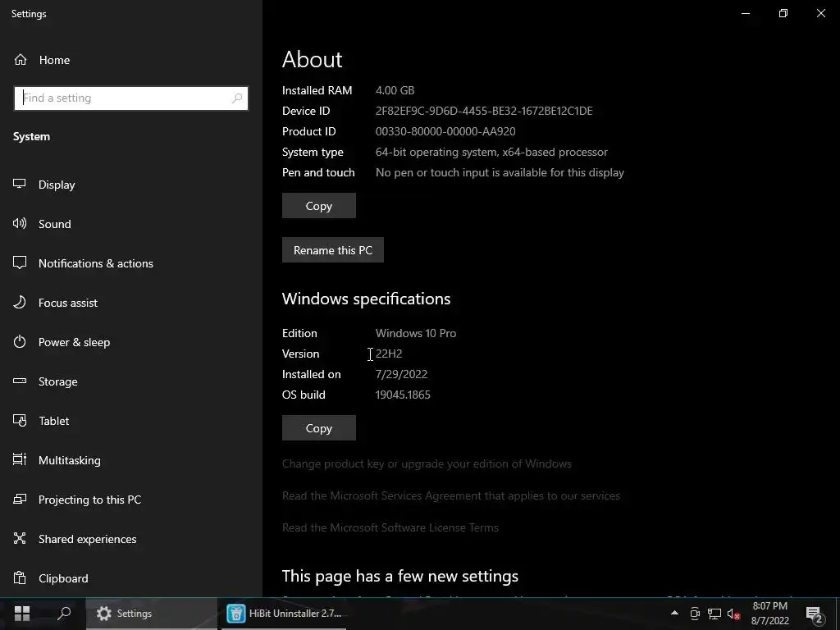Click the Windows 10 Pro edition text

tap(416, 333)
